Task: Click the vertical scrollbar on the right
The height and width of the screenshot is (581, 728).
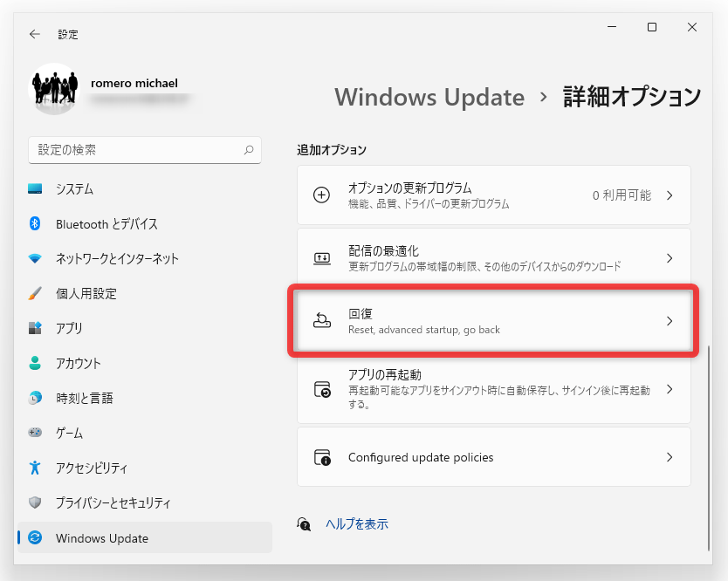Action: (709, 448)
